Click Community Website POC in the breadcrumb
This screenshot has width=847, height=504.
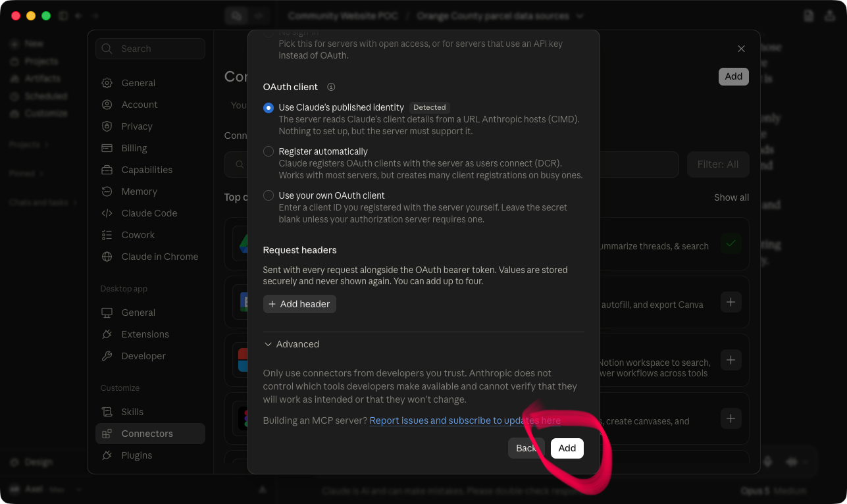tap(343, 16)
